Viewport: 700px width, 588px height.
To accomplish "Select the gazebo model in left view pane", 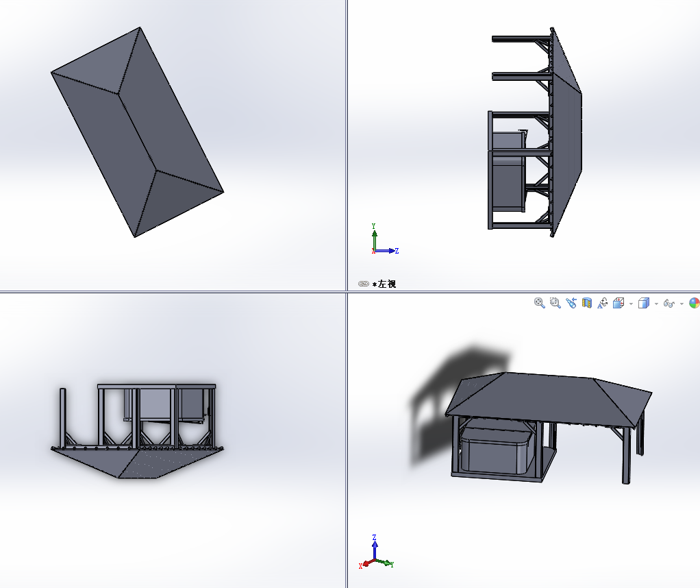I will point(535,132).
